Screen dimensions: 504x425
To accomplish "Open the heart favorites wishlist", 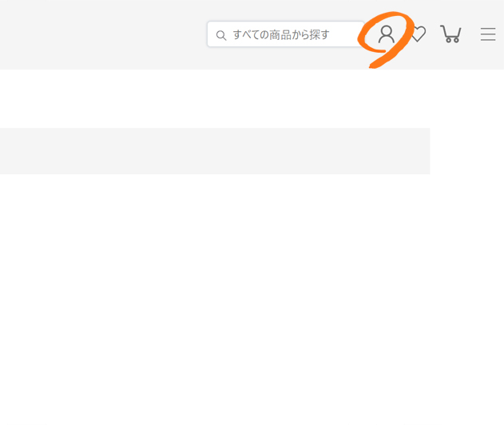I will point(419,34).
